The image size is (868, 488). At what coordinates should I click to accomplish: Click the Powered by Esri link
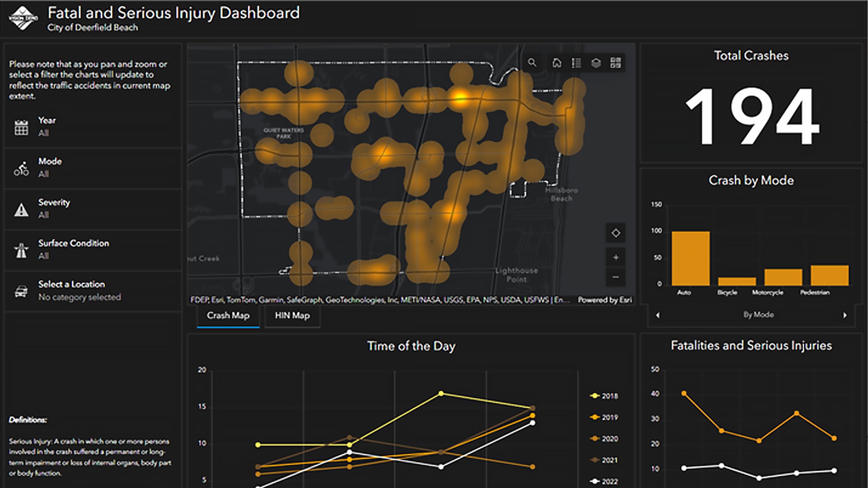605,300
